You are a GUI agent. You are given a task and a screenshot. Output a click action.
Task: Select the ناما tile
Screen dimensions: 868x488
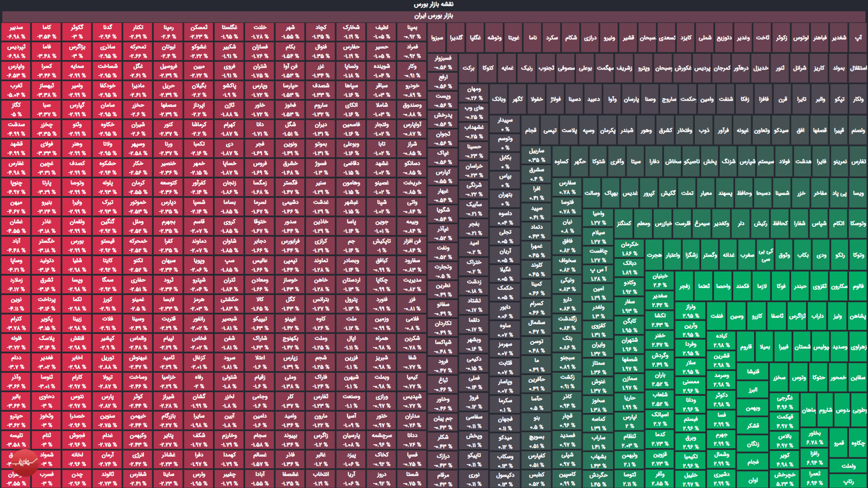[x=533, y=38]
